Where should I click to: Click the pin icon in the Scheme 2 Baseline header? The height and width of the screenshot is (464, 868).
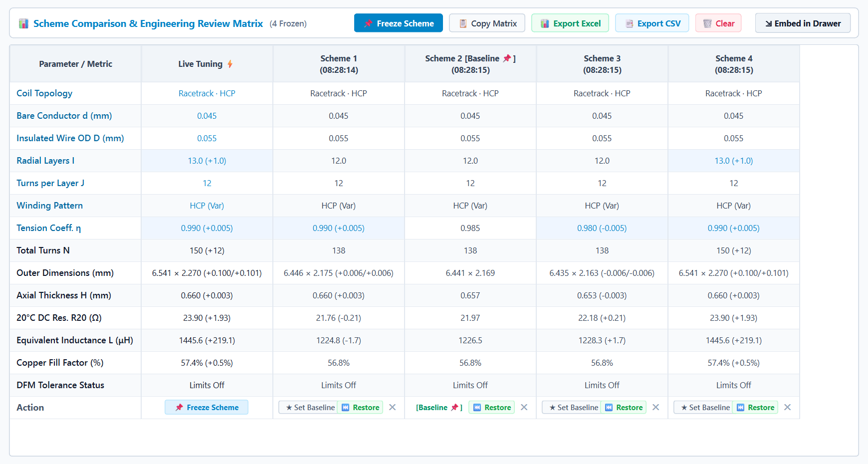click(507, 58)
